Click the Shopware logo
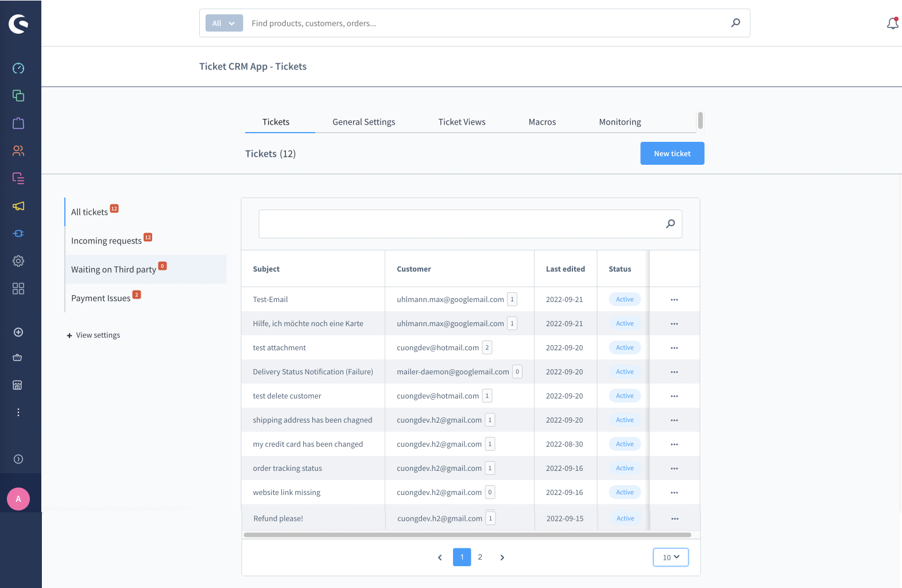The image size is (902, 588). (18, 24)
